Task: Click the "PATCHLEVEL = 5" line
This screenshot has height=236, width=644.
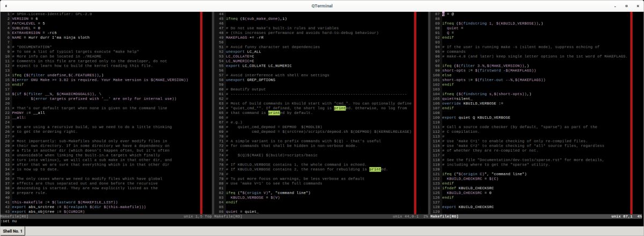Action: point(28,23)
